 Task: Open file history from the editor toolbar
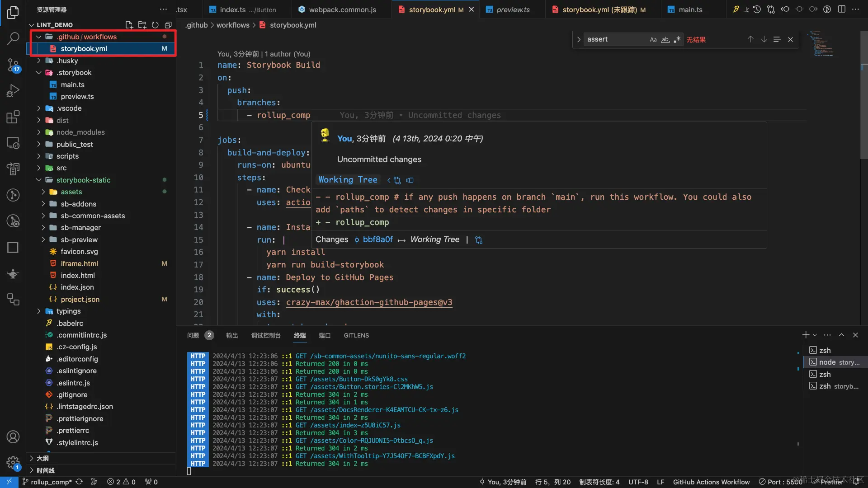click(x=756, y=9)
